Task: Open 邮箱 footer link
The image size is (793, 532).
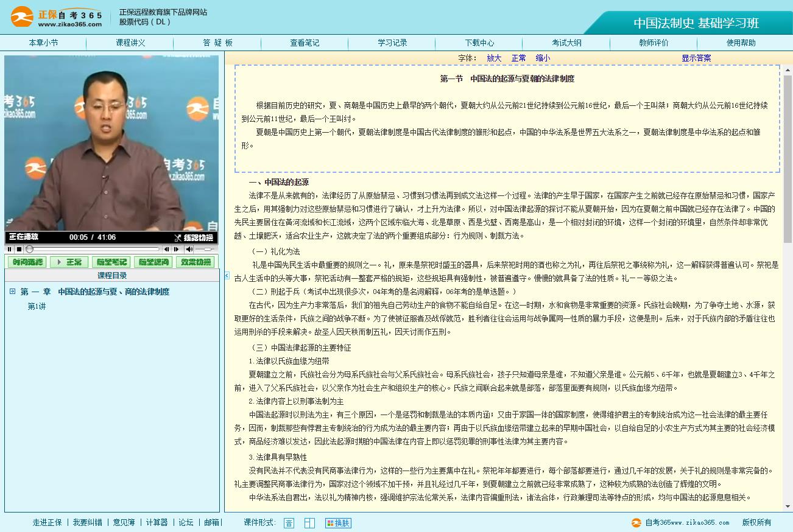Action: click(211, 522)
